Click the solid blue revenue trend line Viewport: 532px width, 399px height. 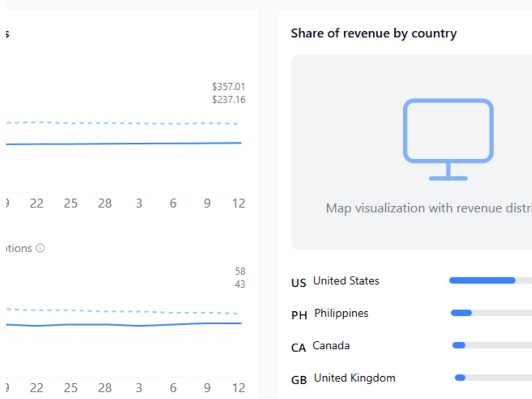point(123,144)
